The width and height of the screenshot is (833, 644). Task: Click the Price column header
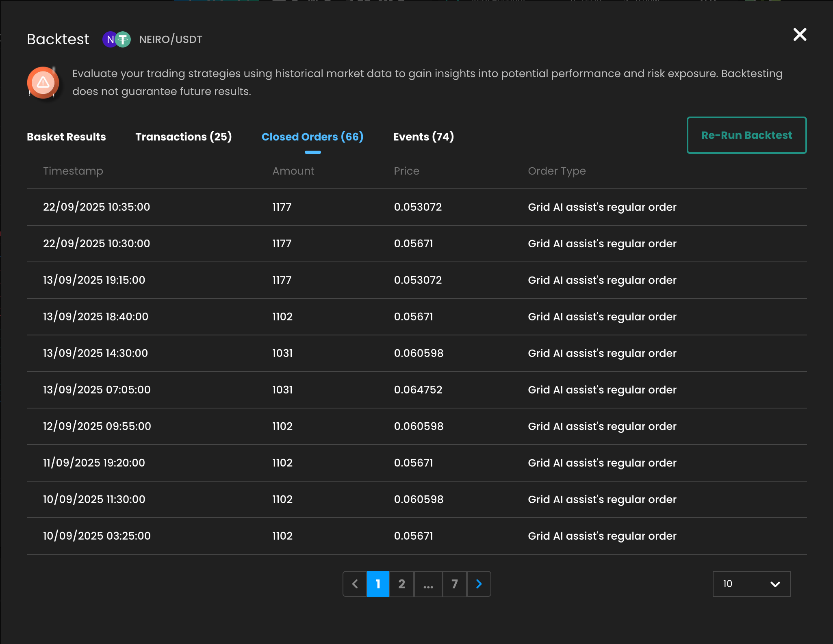coord(406,171)
